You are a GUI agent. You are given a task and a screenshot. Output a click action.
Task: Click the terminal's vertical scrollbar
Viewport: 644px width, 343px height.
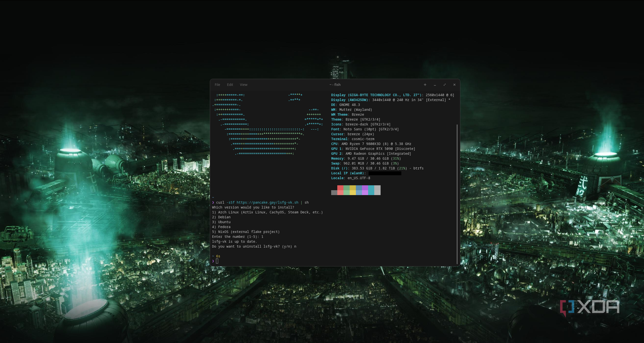click(x=457, y=194)
